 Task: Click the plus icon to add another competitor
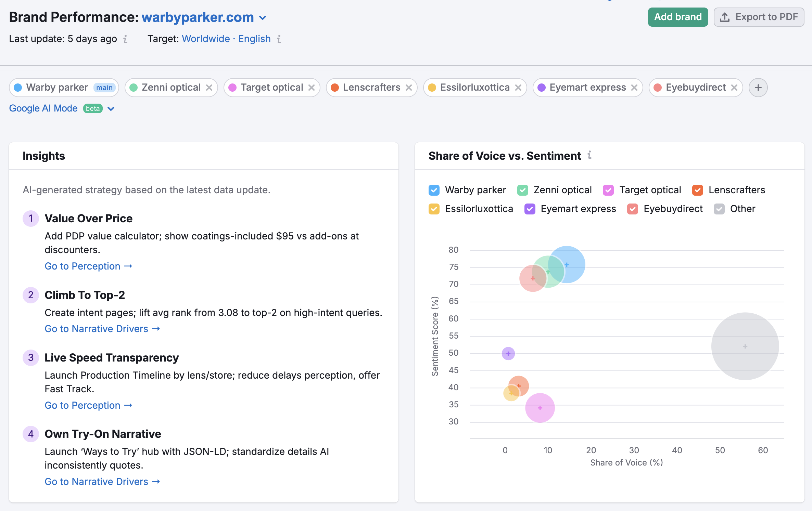pos(758,88)
